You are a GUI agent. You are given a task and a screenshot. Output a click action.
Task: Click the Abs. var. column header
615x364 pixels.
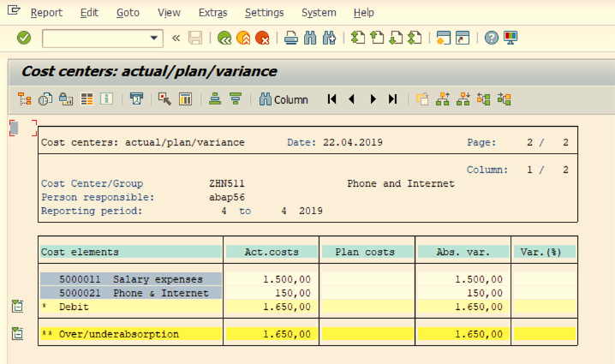463,252
